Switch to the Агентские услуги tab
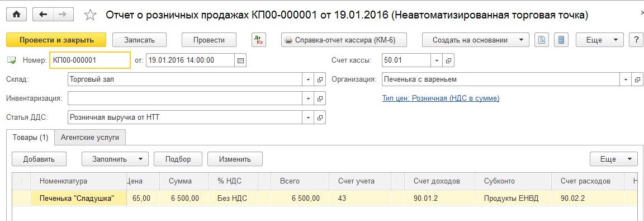This screenshot has height=221, width=644. 90,137
